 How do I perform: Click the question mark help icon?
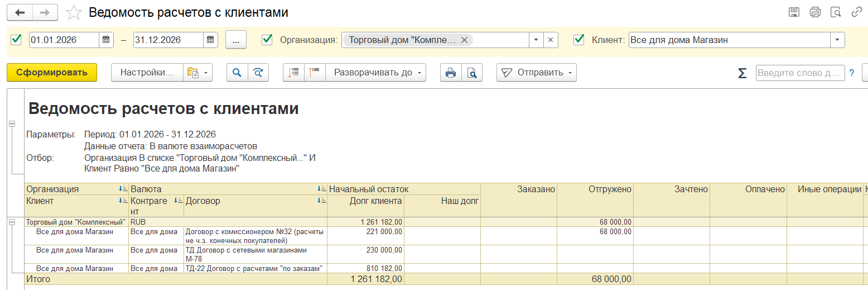(x=852, y=73)
